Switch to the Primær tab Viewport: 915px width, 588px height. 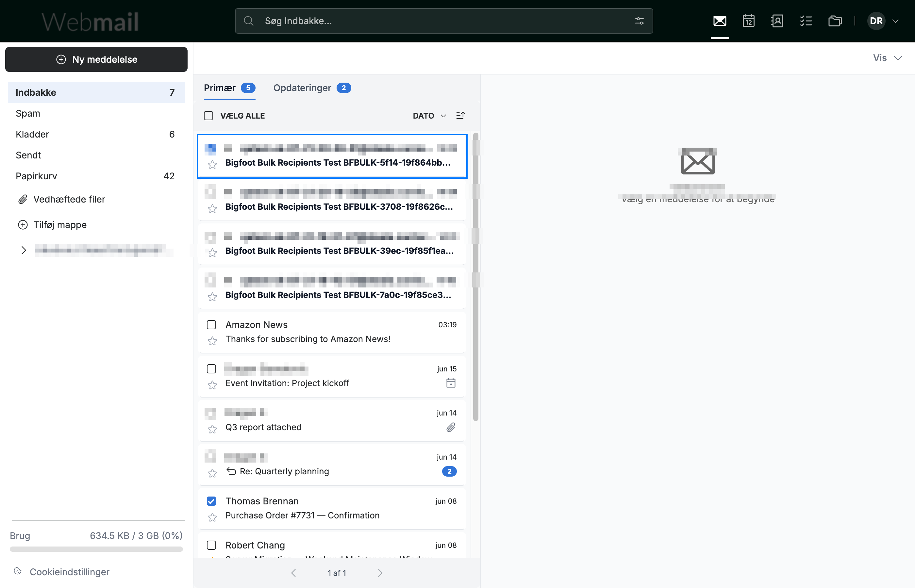click(x=229, y=88)
